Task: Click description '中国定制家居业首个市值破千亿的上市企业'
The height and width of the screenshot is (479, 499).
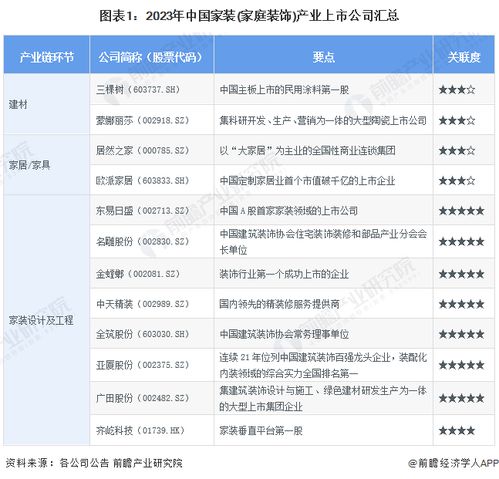Action: pyautogui.click(x=307, y=180)
